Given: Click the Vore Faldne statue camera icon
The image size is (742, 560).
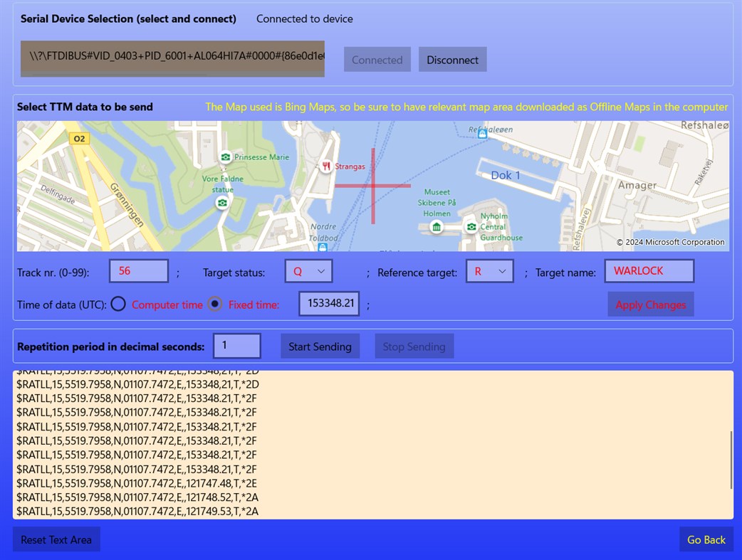Looking at the screenshot, I should (222, 203).
